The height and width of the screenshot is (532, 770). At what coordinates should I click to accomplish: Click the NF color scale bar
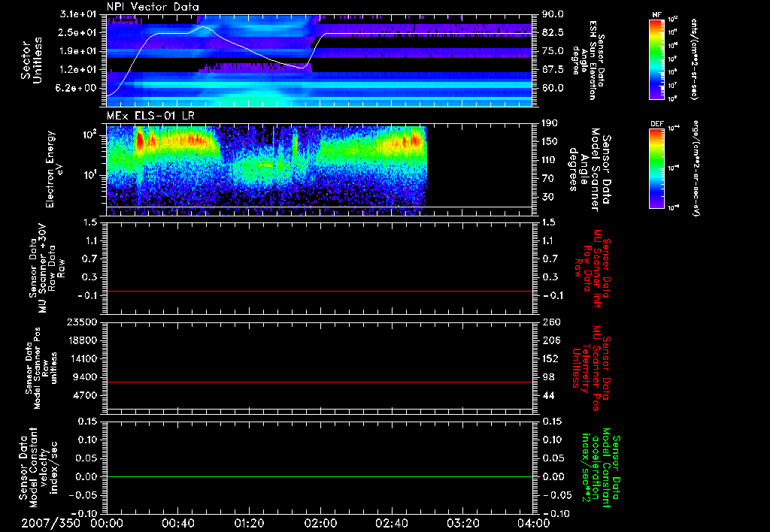[x=656, y=59]
